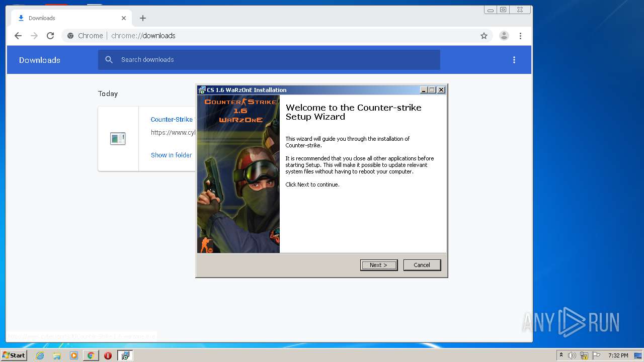Launch Internet Explorer from the taskbar
This screenshot has height=362, width=644.
(40, 355)
